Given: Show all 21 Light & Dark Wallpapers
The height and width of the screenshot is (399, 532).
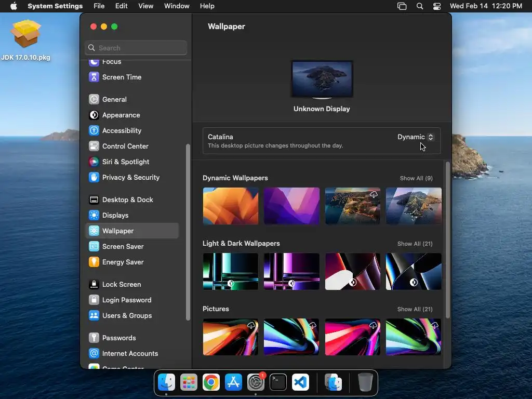Looking at the screenshot, I should point(415,244).
